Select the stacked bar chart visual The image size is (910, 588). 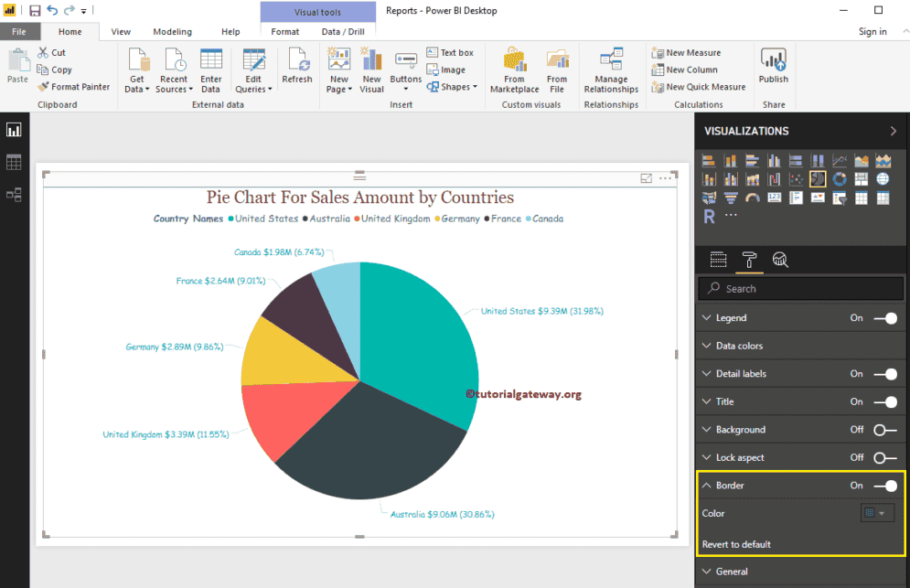click(x=709, y=161)
